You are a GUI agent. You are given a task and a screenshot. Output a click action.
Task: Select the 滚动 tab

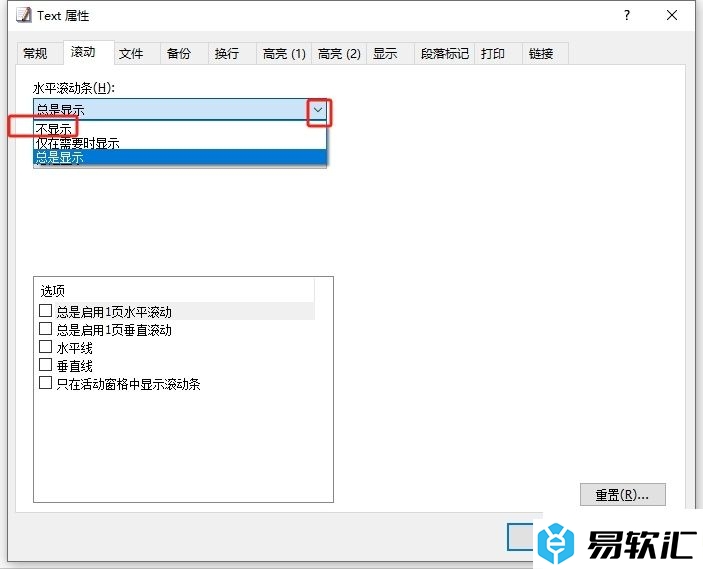(x=88, y=52)
